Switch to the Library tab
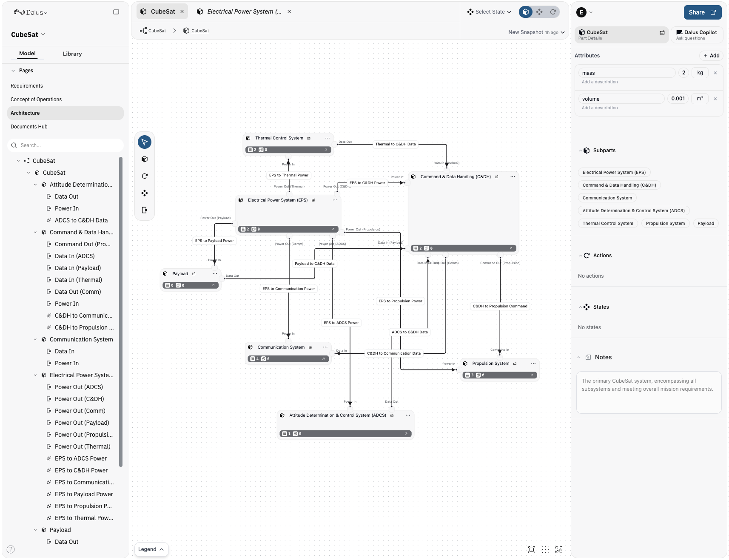 tap(72, 54)
